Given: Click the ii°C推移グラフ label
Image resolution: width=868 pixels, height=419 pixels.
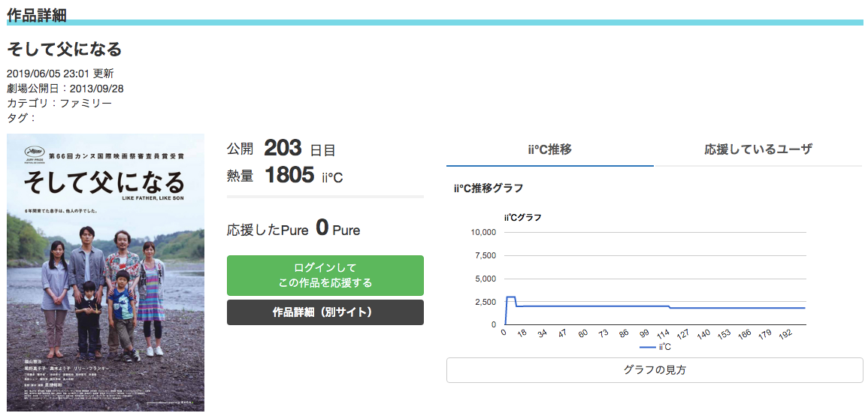Looking at the screenshot, I should point(488,188).
